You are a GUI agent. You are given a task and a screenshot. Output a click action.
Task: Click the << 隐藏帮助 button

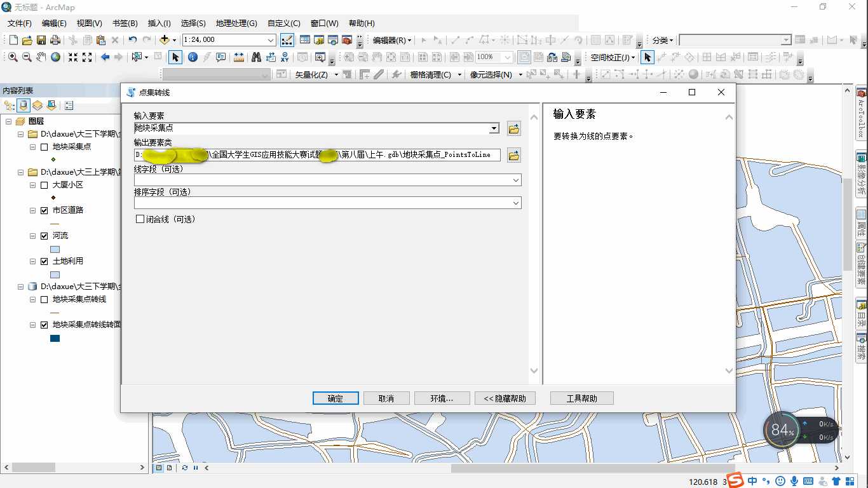[x=505, y=398]
